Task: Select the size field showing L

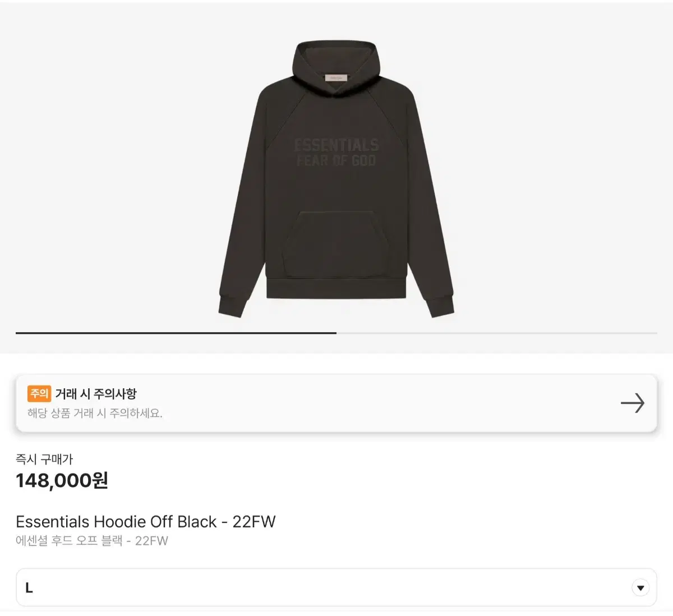Action: pyautogui.click(x=336, y=587)
